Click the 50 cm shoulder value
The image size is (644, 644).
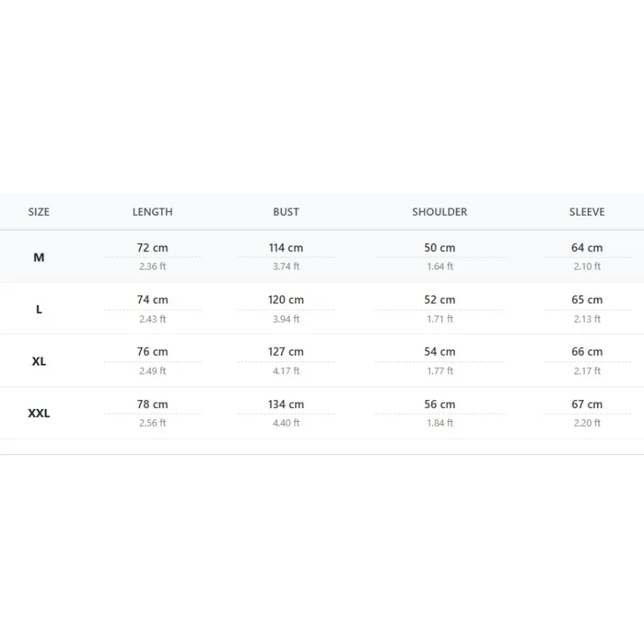440,248
